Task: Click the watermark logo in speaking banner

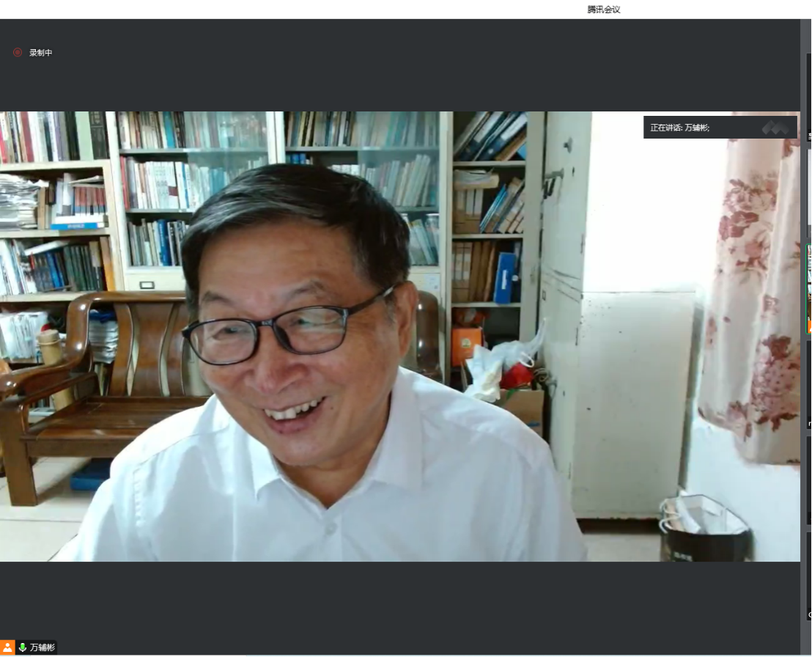Action: 775,128
